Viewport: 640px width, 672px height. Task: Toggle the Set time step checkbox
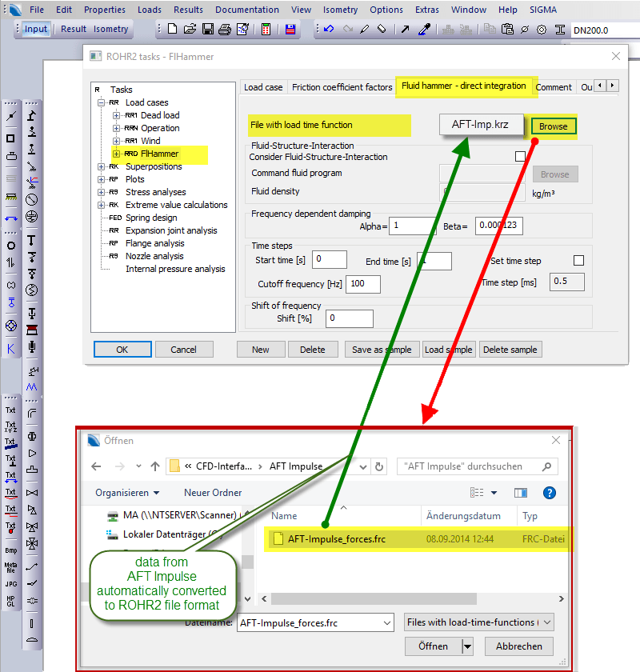[x=578, y=261]
